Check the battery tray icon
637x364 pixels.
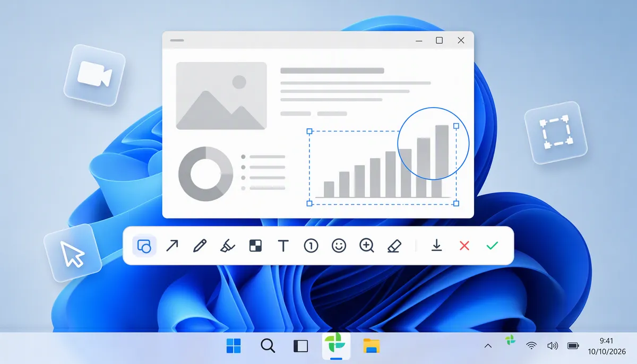pyautogui.click(x=573, y=346)
